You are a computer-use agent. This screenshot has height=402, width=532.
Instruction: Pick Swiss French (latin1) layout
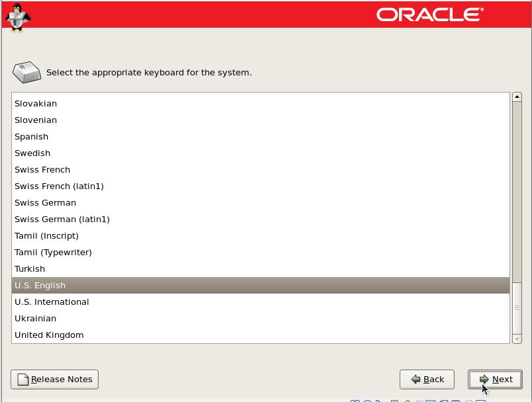[x=261, y=186]
